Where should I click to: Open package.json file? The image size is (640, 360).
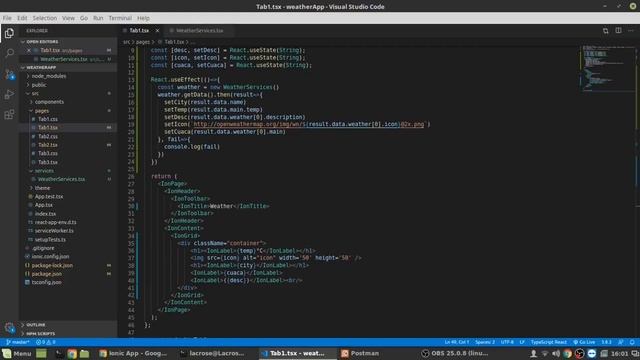47,274
